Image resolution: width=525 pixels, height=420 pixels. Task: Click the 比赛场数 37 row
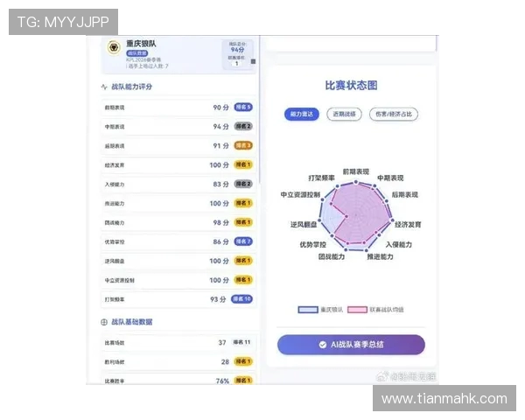pyautogui.click(x=178, y=343)
